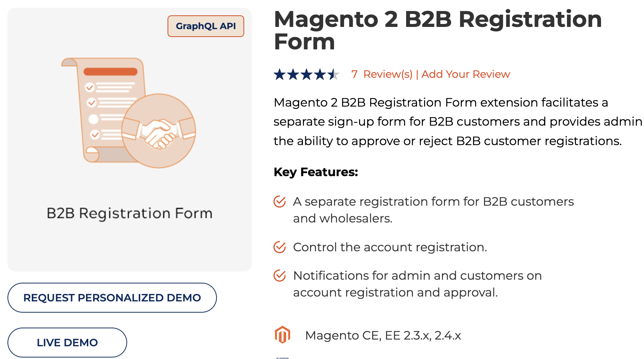This screenshot has width=644, height=359.
Task: Click the 'Magento CE, EE 2.3.x, 2.4.x' text
Action: click(383, 335)
